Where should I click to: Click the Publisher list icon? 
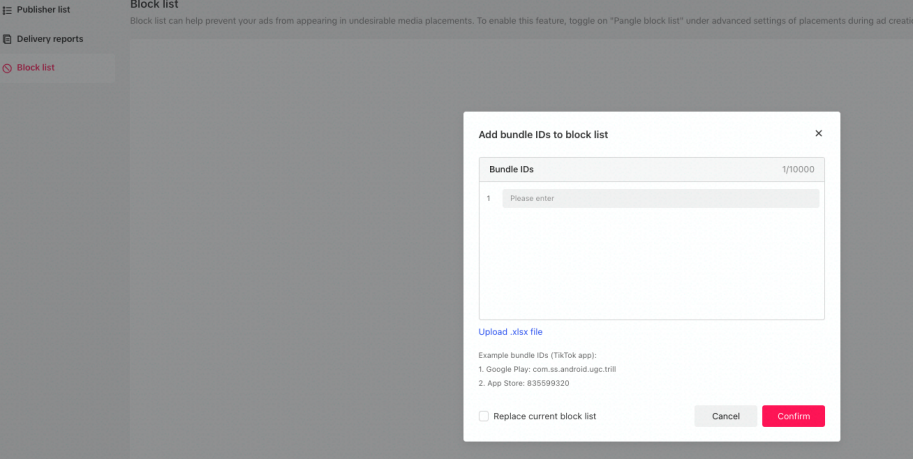pos(7,10)
